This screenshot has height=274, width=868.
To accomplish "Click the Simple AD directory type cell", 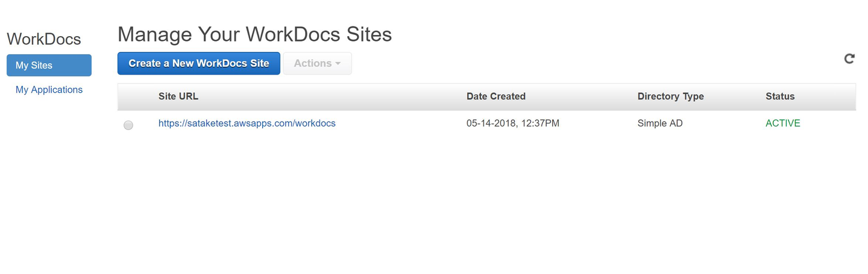I will click(660, 123).
